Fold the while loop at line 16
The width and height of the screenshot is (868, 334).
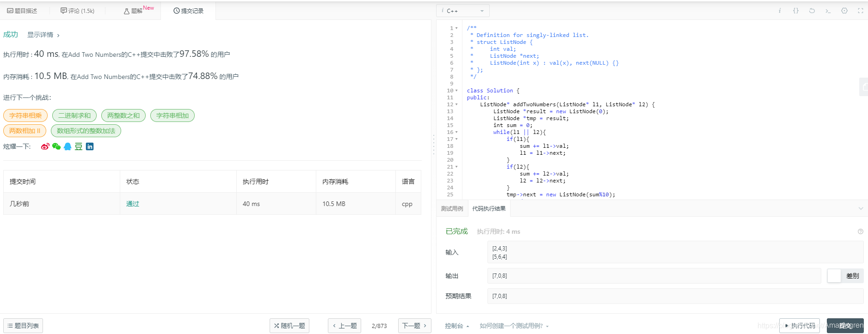point(456,132)
